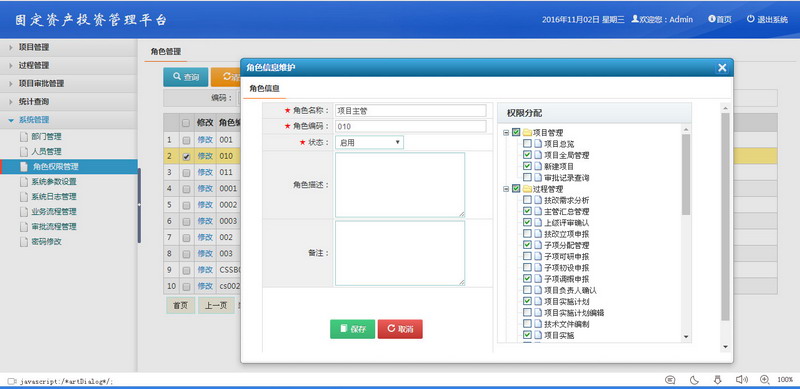Image resolution: width=800 pixels, height=389 pixels.
Task: Click the 退出系统 power icon
Action: click(751, 19)
